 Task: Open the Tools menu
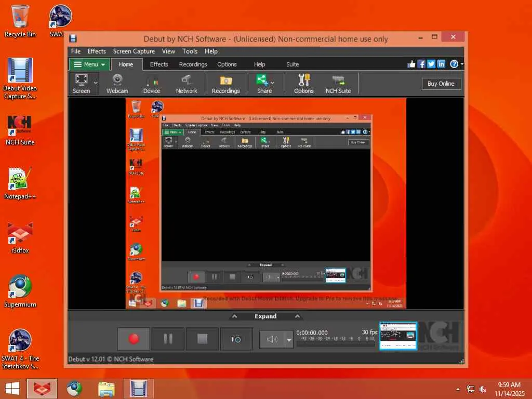(x=190, y=51)
